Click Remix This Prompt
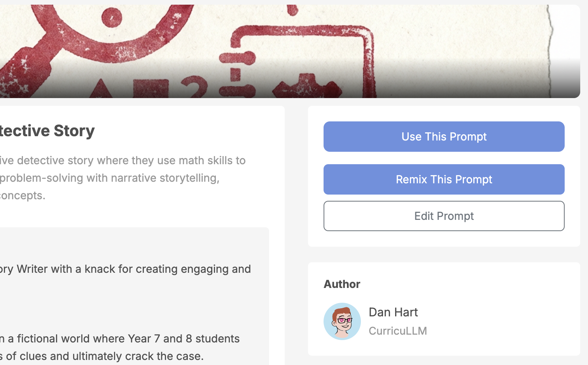588x365 pixels. tap(444, 179)
